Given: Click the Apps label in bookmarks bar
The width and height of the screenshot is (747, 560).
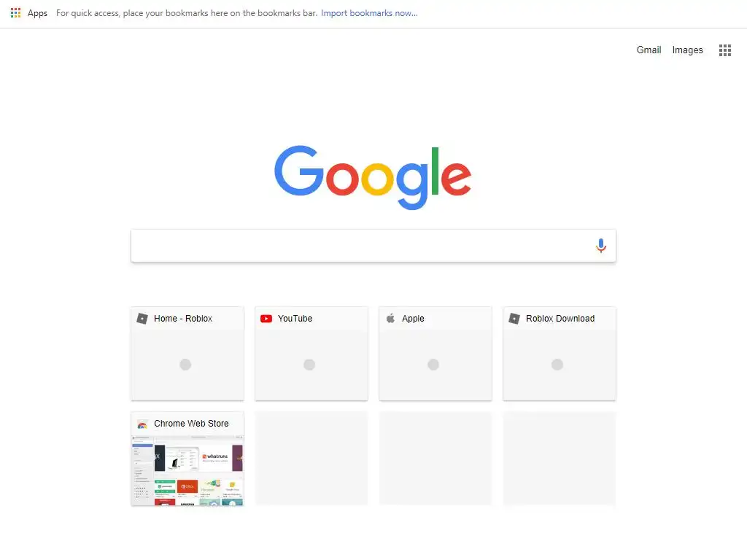Looking at the screenshot, I should point(37,13).
